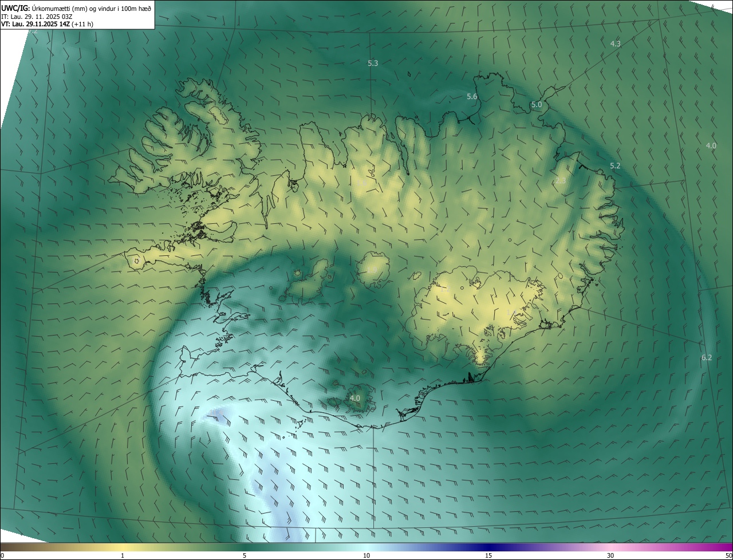Click the '1' tick on the color scale
The width and height of the screenshot is (733, 560).
(123, 556)
